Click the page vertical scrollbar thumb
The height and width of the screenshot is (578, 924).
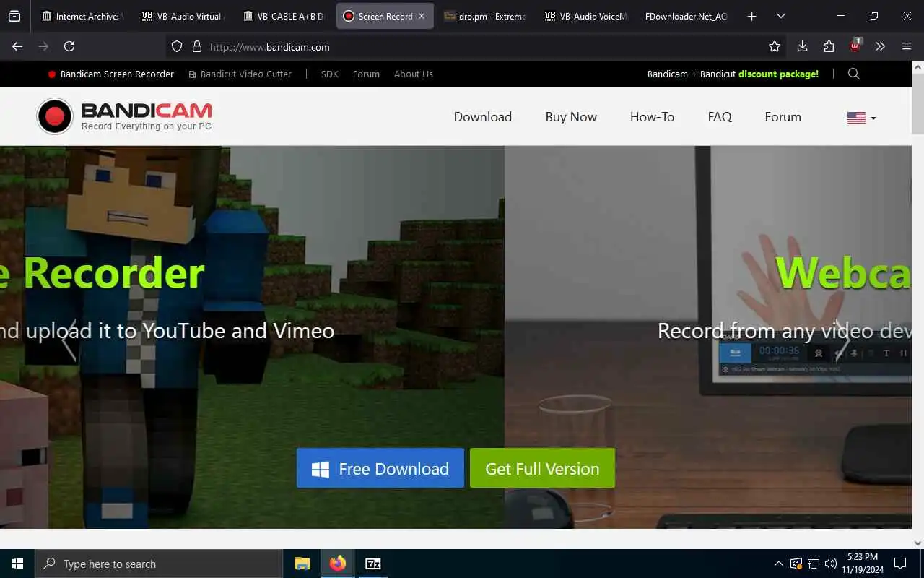tap(918, 103)
